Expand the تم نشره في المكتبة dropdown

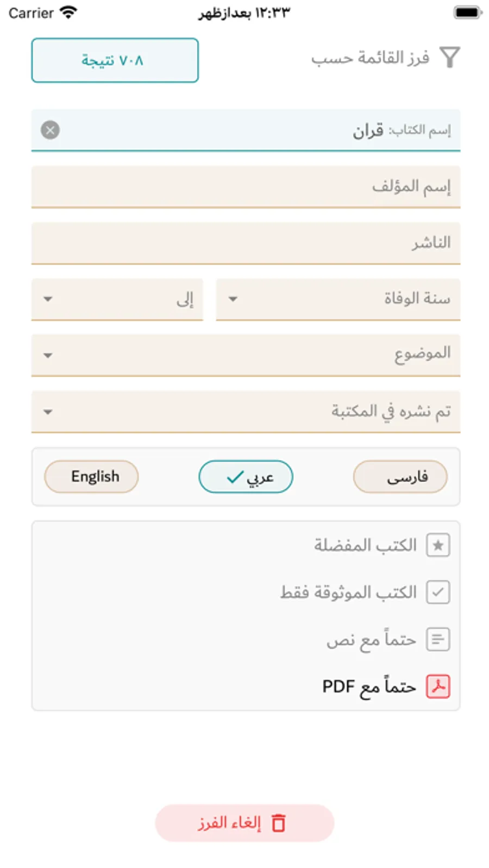tap(246, 411)
